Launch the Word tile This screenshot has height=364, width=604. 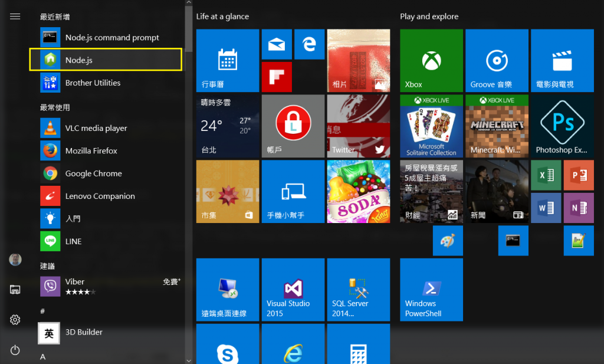tap(546, 208)
